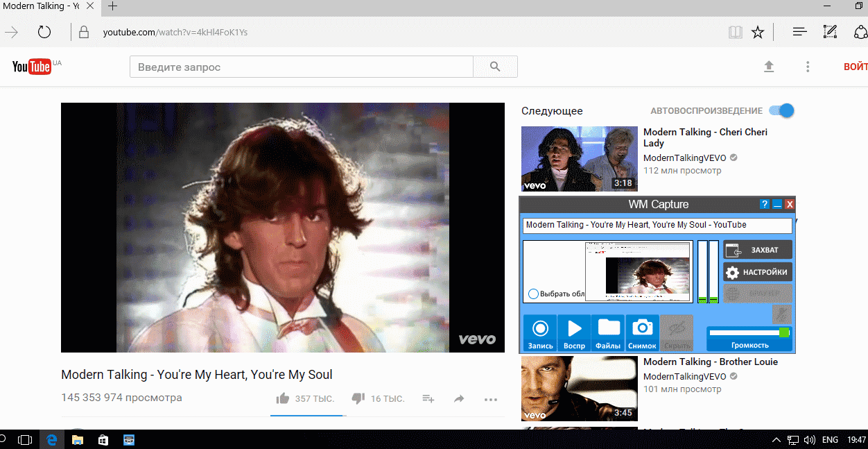The image size is (868, 449).
Task: Open the More actions ellipsis below video
Action: pyautogui.click(x=491, y=399)
